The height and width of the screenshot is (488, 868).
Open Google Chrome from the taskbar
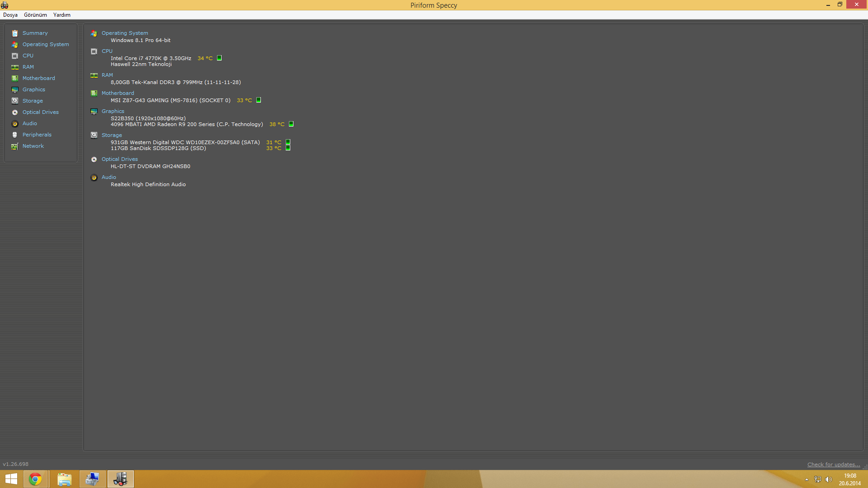pos(35,479)
